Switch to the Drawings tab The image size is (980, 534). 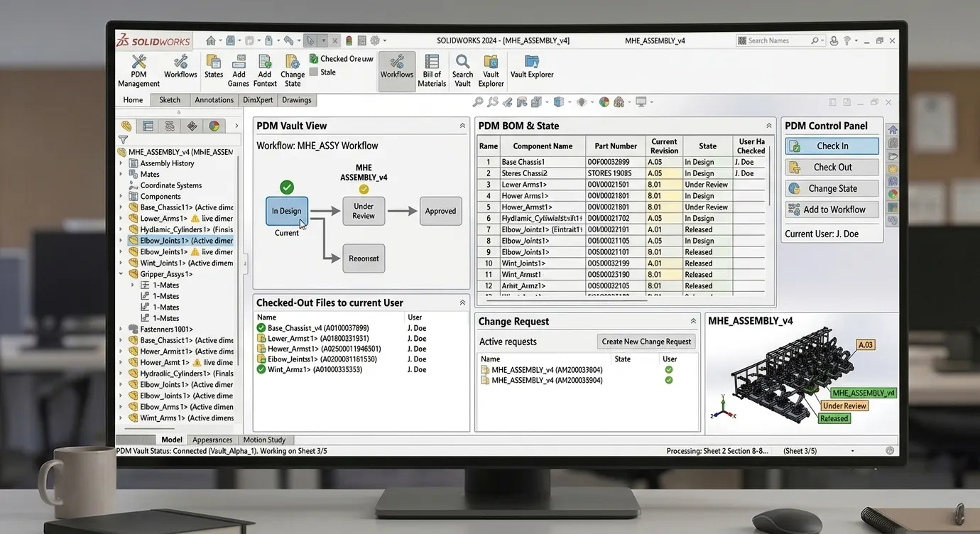pyautogui.click(x=297, y=100)
